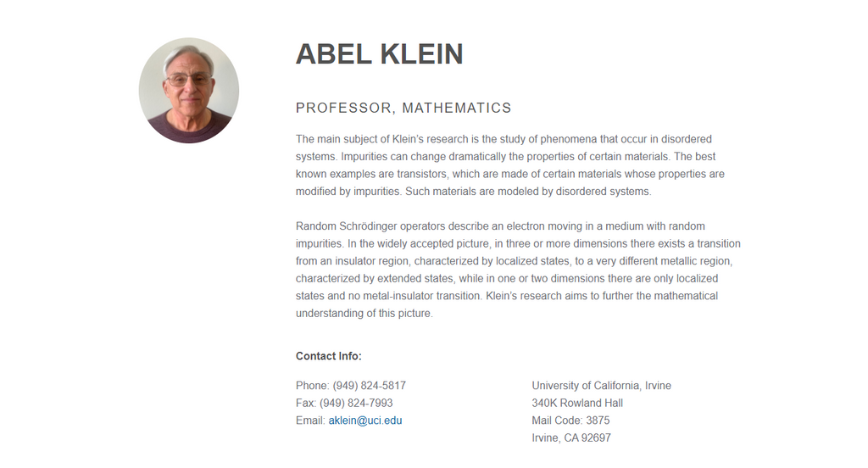Open the aklein@uci.edu email link
The width and height of the screenshot is (868, 468).
(365, 421)
